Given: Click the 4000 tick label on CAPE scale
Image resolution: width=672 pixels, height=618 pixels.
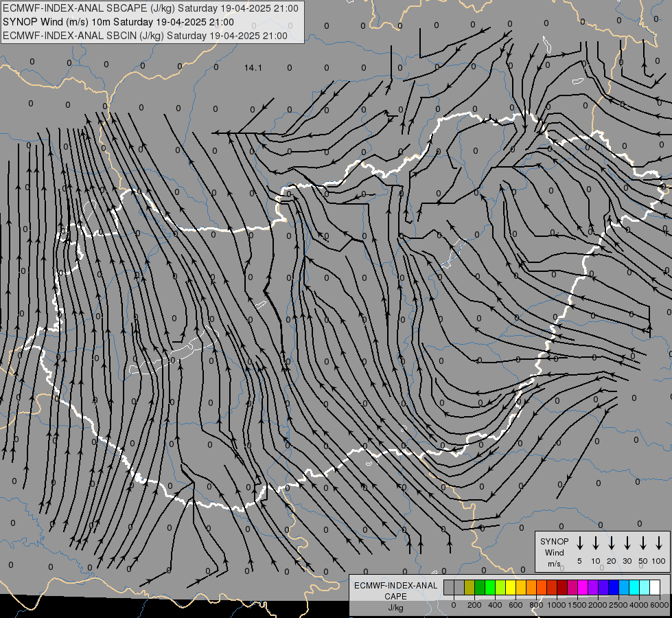Looking at the screenshot, I should point(639,605).
